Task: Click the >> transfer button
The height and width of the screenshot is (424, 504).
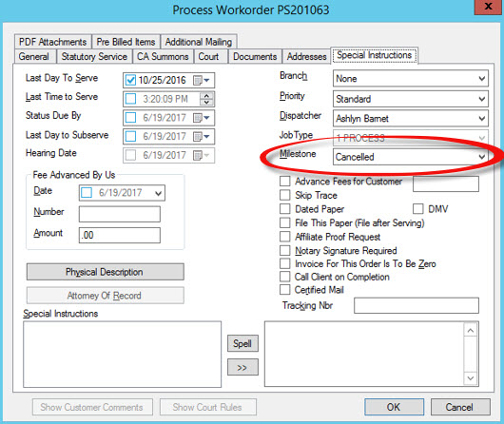Action: (x=242, y=367)
